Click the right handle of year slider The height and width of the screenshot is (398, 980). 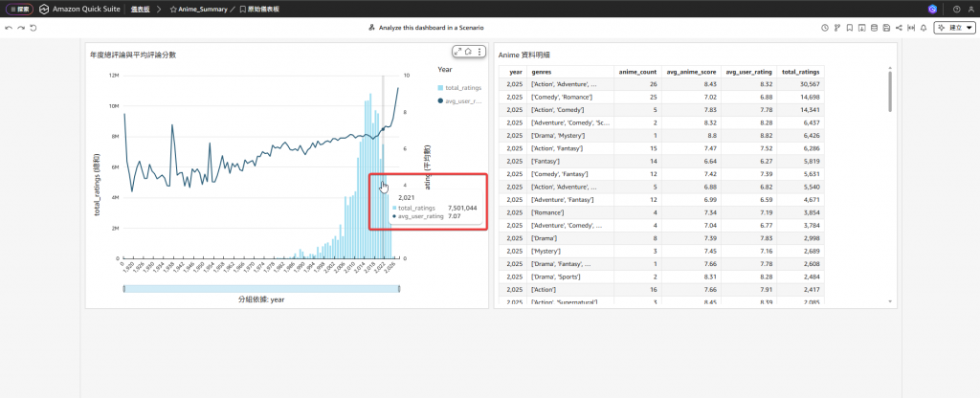click(399, 288)
